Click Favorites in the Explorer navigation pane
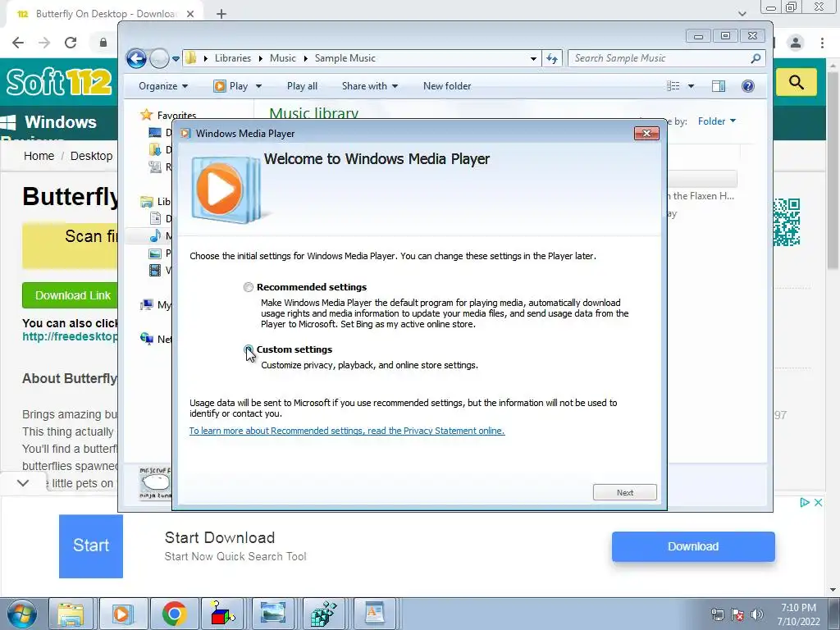 click(x=176, y=115)
